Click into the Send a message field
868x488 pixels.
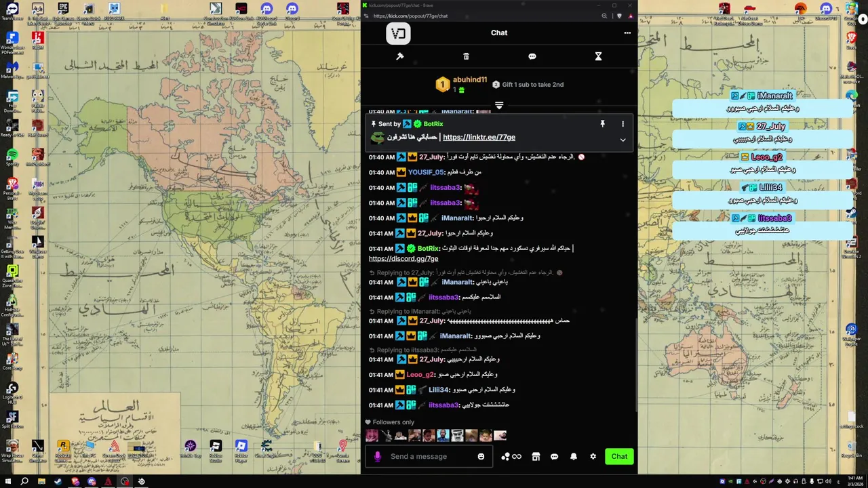click(427, 456)
